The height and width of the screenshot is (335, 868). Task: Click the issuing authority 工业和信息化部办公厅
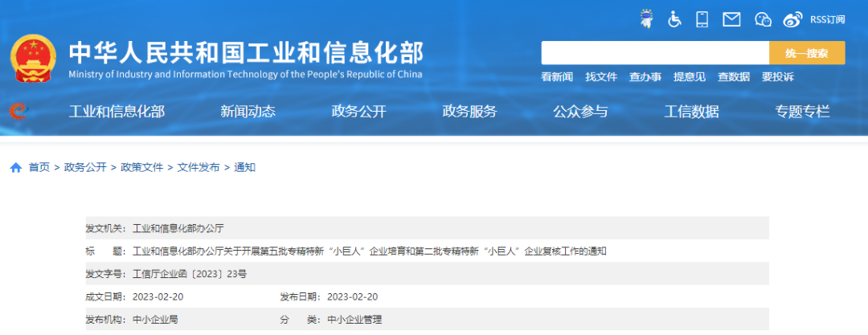[x=178, y=228]
